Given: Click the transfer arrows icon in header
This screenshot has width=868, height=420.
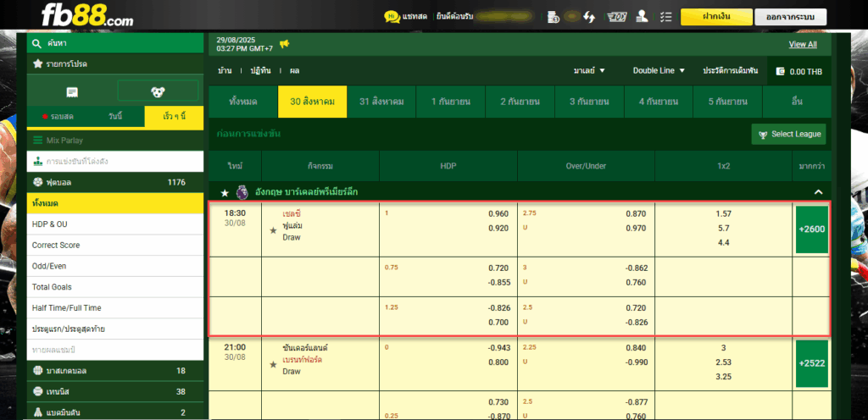Looking at the screenshot, I should [x=588, y=17].
